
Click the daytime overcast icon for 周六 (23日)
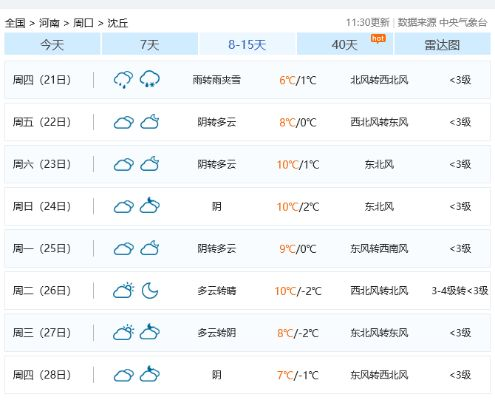pyautogui.click(x=124, y=164)
